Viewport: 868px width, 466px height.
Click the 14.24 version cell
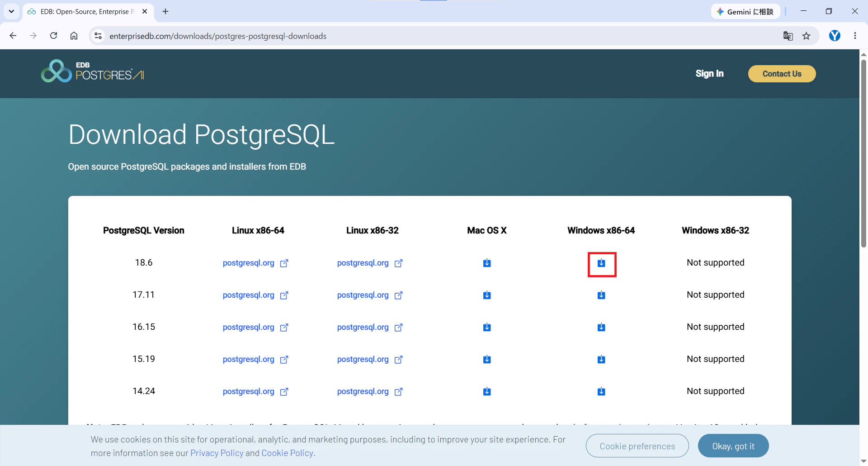144,391
